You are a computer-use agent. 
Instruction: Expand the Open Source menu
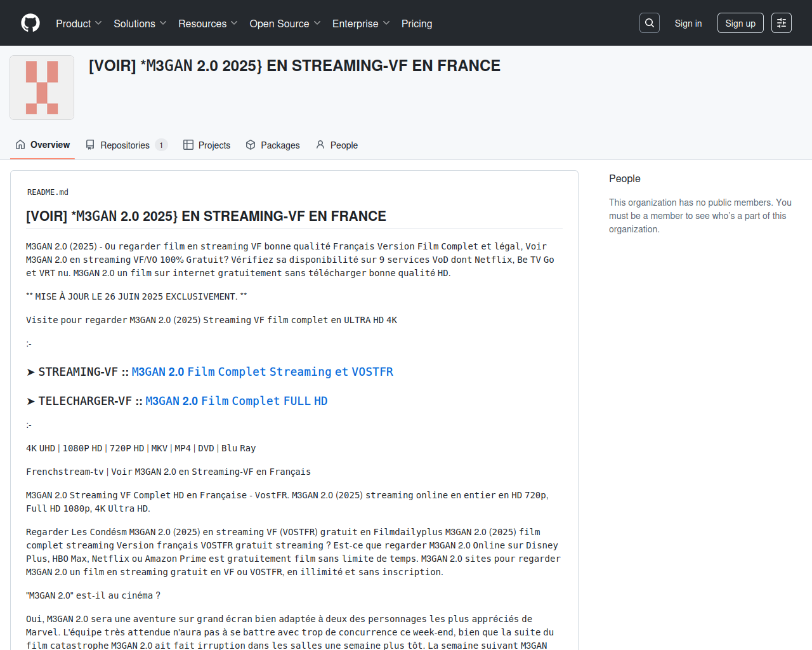coord(285,23)
